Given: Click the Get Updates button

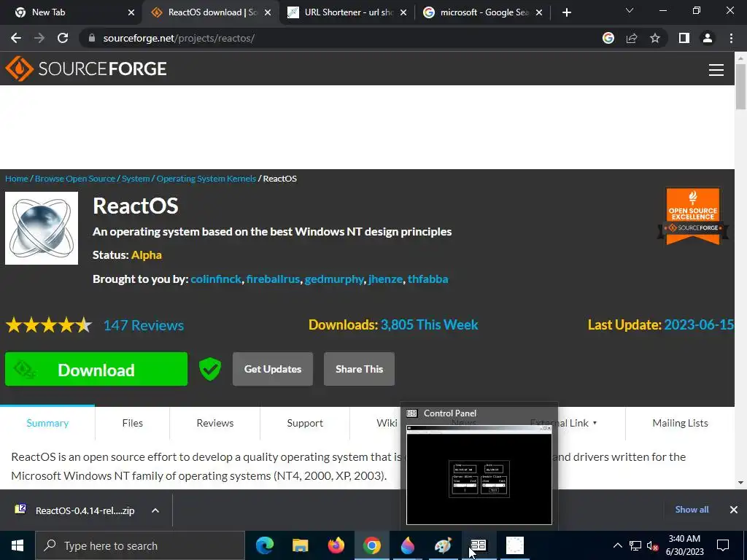Looking at the screenshot, I should coord(273,369).
